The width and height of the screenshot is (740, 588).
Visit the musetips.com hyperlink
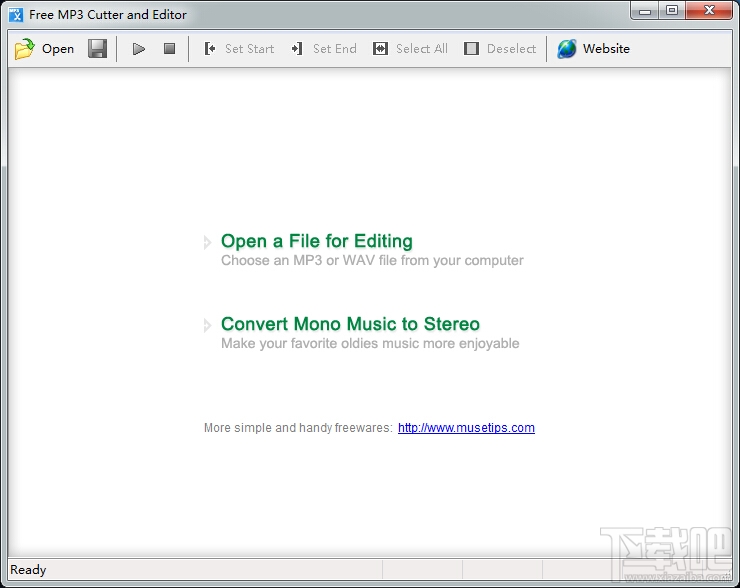(x=466, y=428)
